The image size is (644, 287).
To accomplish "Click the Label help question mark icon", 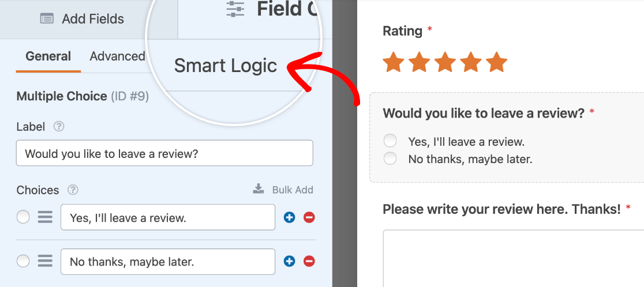I will (x=58, y=126).
